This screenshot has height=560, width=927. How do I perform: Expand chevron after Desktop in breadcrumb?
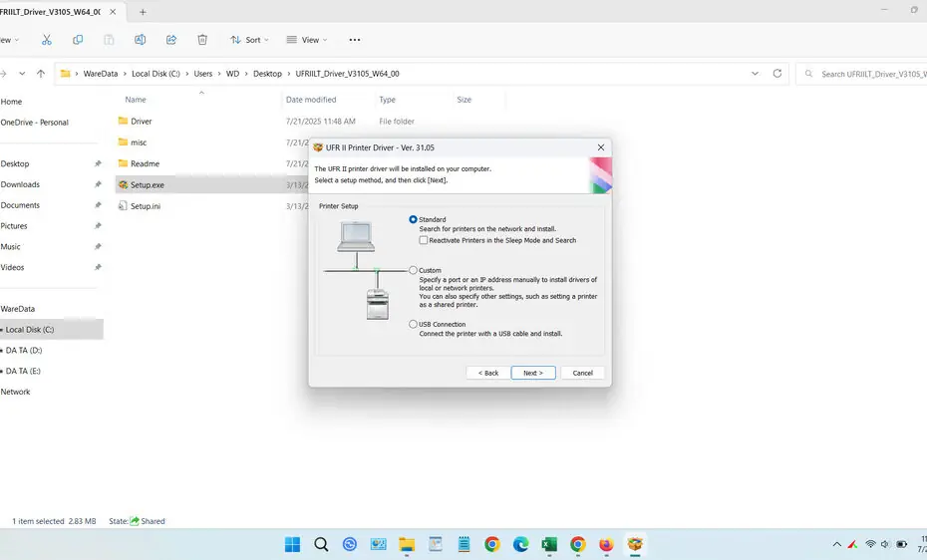pyautogui.click(x=289, y=74)
